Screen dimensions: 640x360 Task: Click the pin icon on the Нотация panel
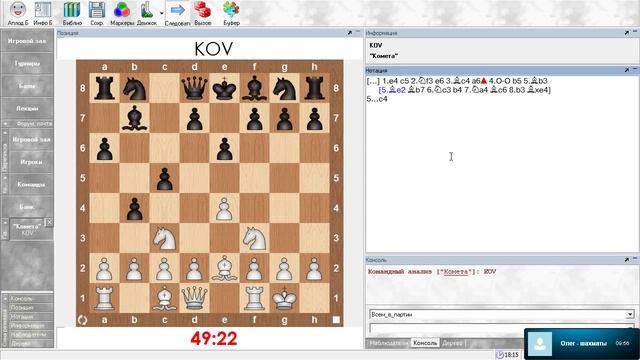(627, 70)
